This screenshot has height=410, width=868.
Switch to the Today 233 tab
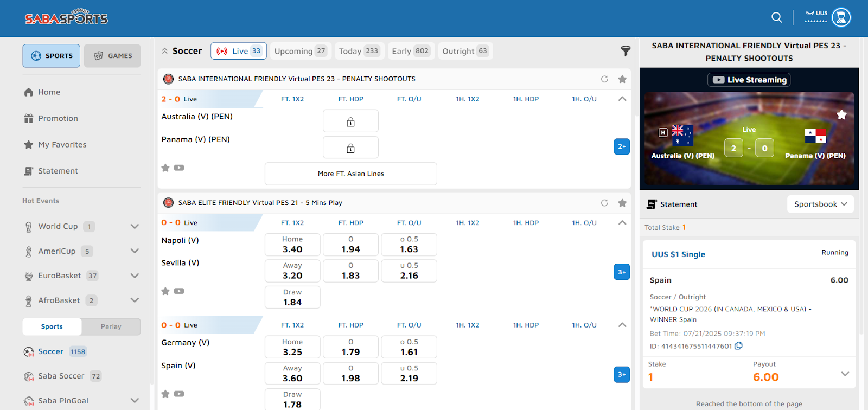(359, 51)
